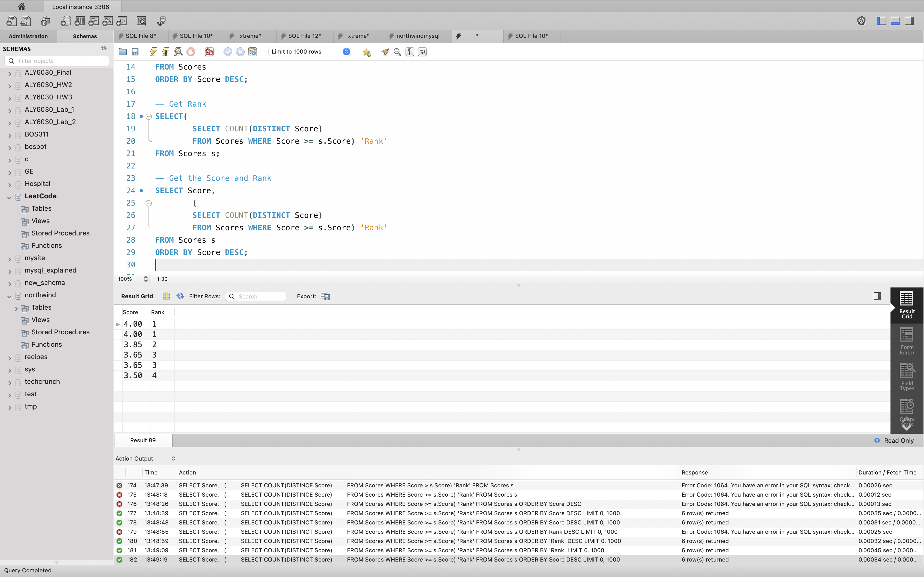The width and height of the screenshot is (924, 577).
Task: Click the Explain query plan icon
Action: (x=178, y=52)
